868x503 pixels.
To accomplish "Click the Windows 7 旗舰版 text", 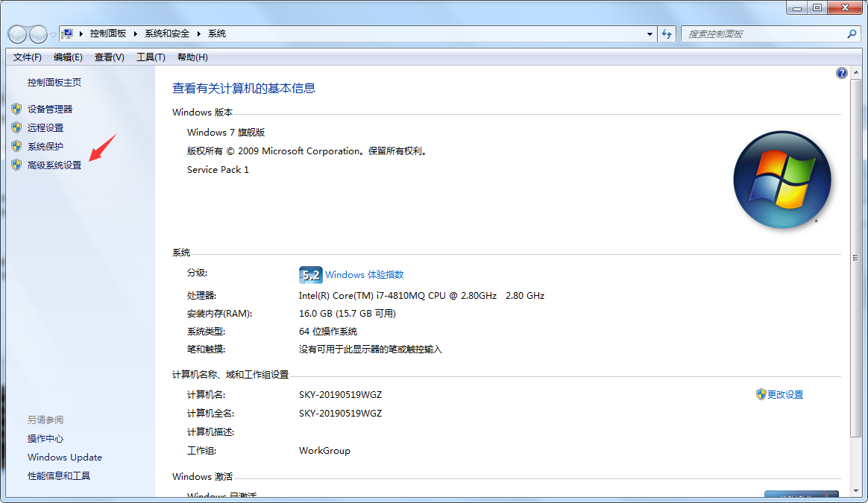I will point(226,132).
